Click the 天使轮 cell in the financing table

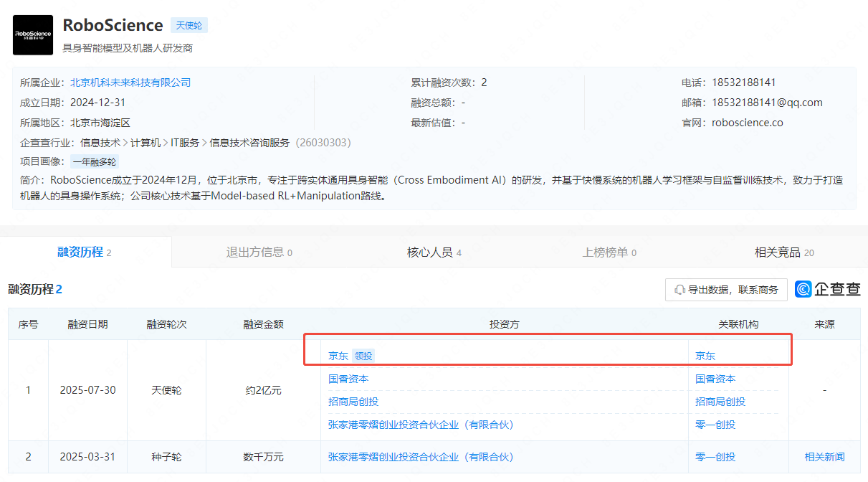click(167, 390)
